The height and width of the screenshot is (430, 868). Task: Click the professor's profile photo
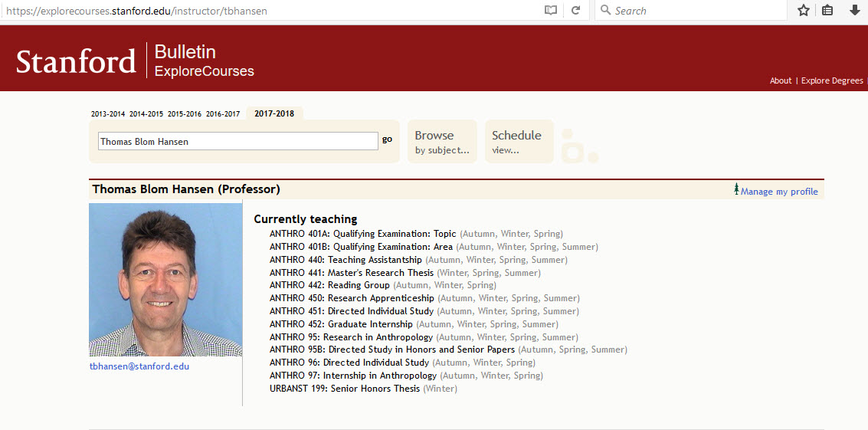point(165,280)
